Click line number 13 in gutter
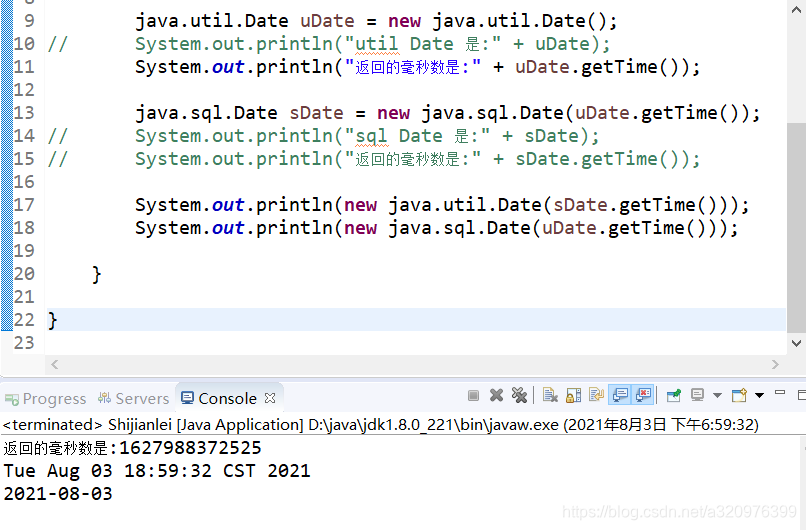This screenshot has height=530, width=806. point(24,113)
